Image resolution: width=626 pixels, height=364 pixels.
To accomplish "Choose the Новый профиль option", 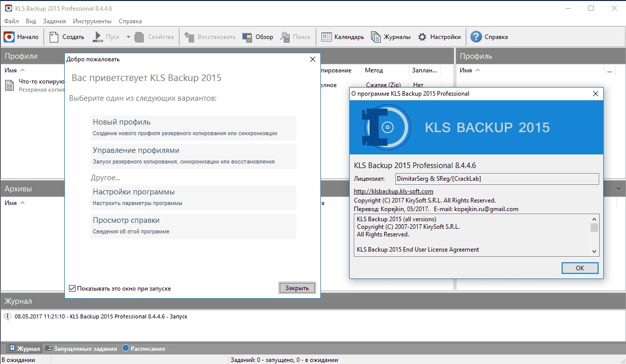I will [x=194, y=128].
